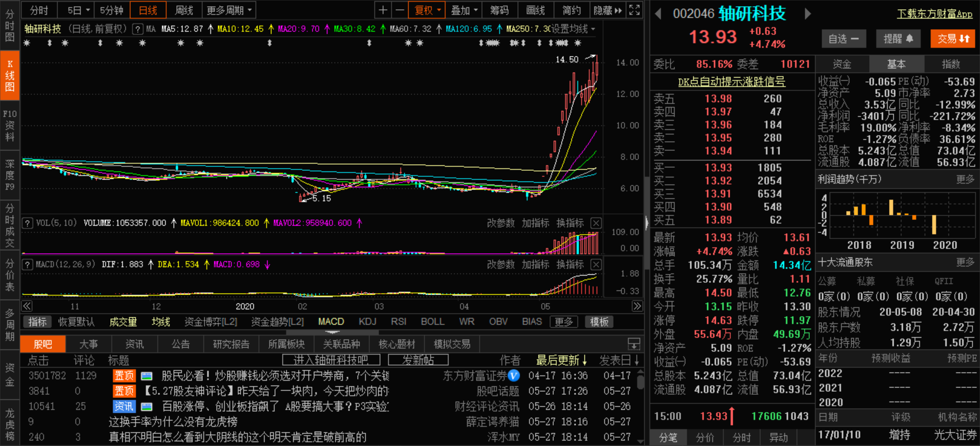This screenshot has width=980, height=446.
Task: Select 资金 tab in right panel
Action: 842,64
